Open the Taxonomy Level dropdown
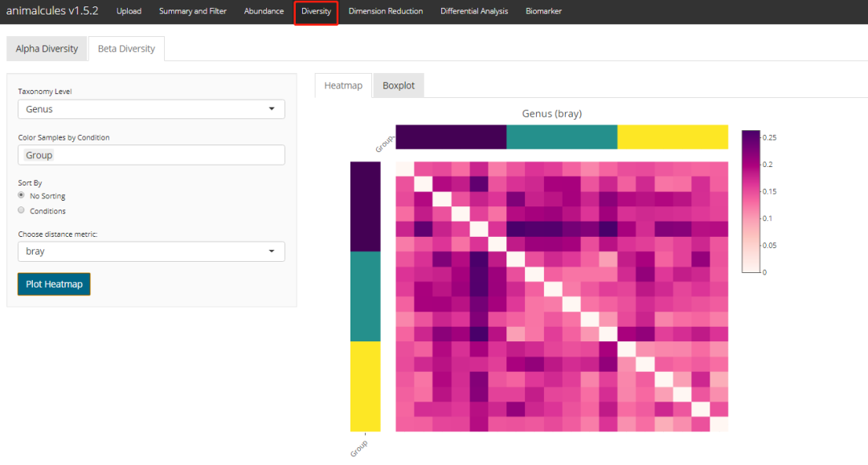 coord(151,109)
